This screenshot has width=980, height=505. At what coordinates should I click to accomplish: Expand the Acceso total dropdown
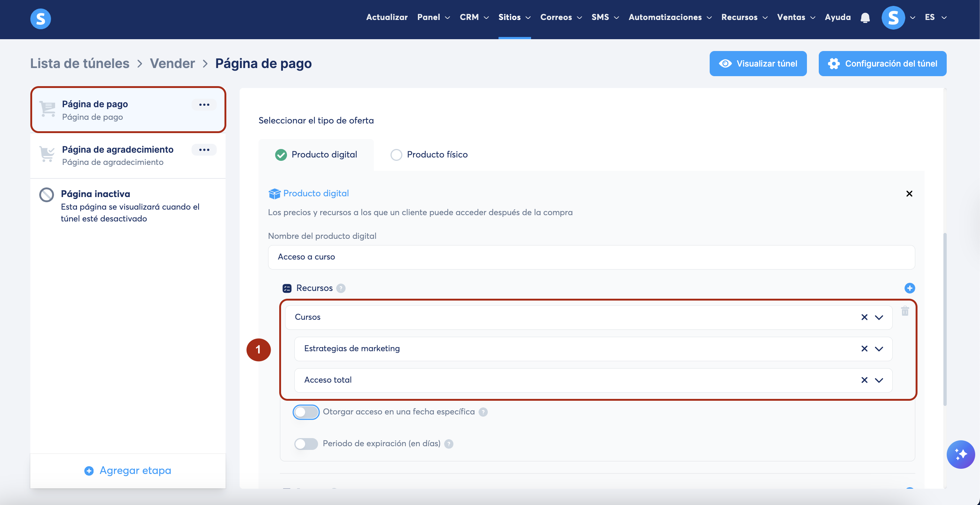click(x=878, y=380)
